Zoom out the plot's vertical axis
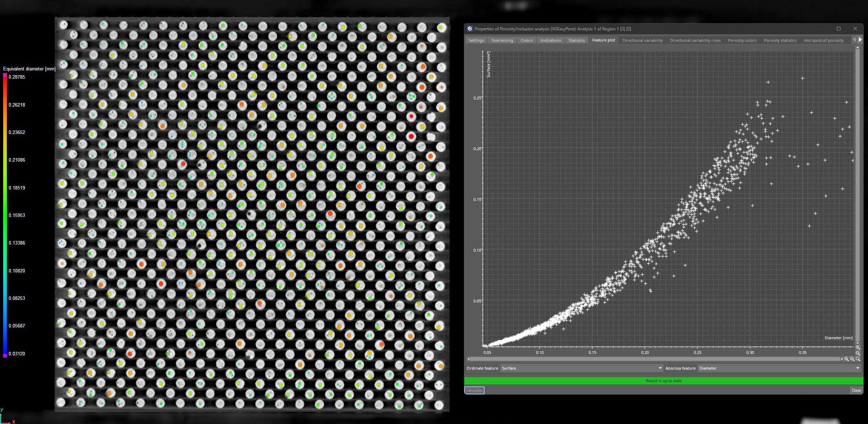The width and height of the screenshot is (868, 424). [x=858, y=353]
